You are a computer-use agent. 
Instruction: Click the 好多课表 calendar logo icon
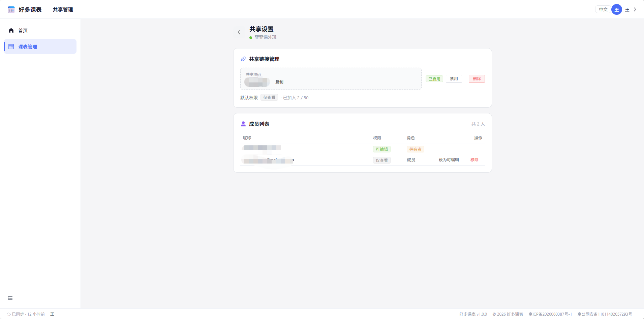click(11, 9)
